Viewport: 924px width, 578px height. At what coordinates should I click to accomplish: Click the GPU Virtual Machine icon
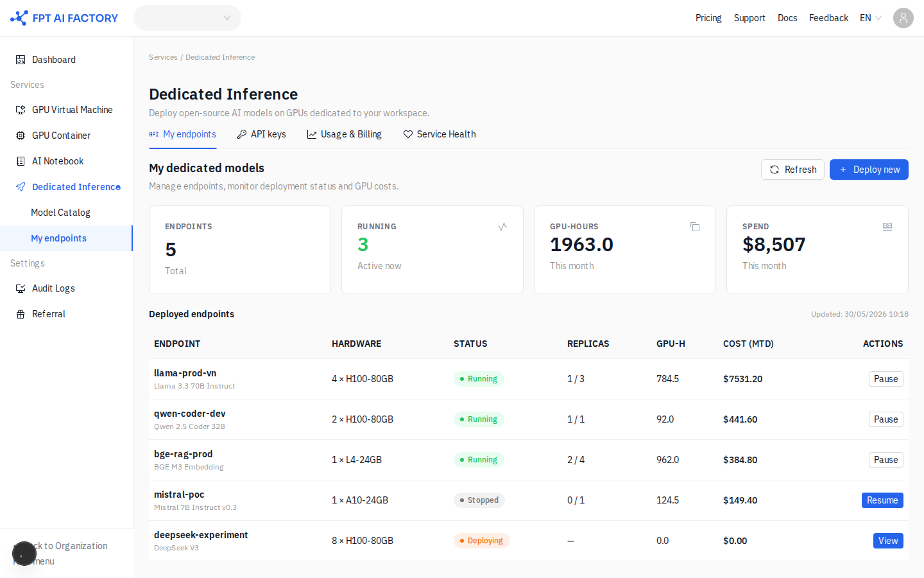(x=21, y=110)
